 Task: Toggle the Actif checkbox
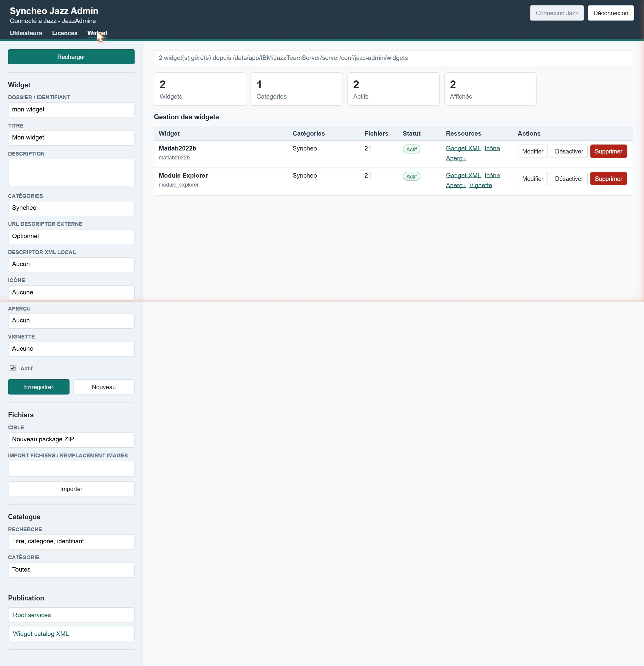point(13,368)
